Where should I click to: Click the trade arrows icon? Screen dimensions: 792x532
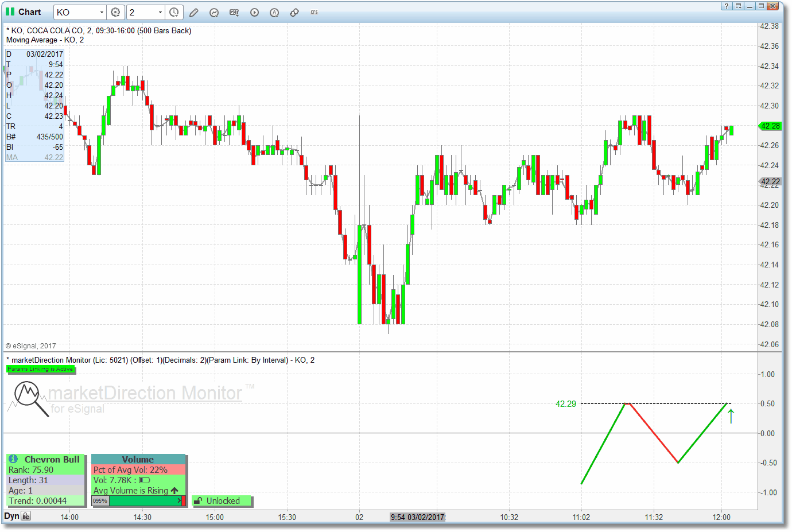(294, 12)
